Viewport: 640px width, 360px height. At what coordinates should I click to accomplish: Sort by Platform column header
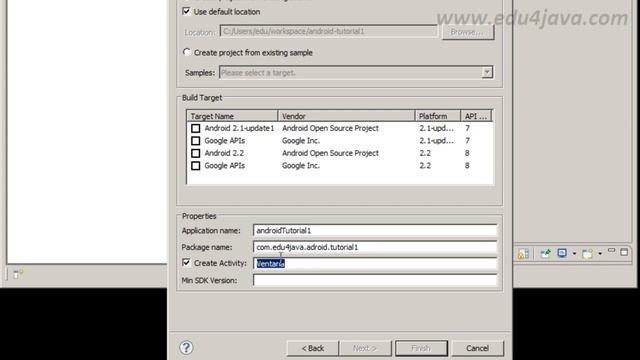438,116
